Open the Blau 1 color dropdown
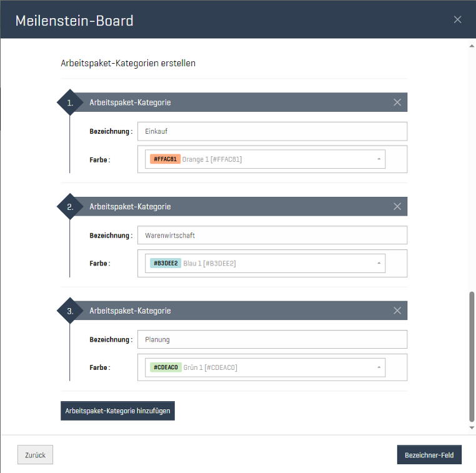The width and height of the screenshot is (476, 473). [x=267, y=264]
